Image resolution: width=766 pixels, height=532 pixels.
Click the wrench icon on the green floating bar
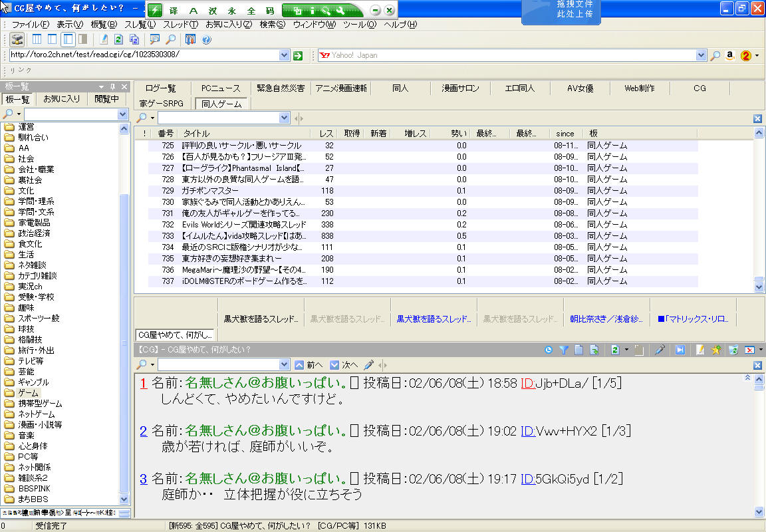pyautogui.click(x=340, y=10)
